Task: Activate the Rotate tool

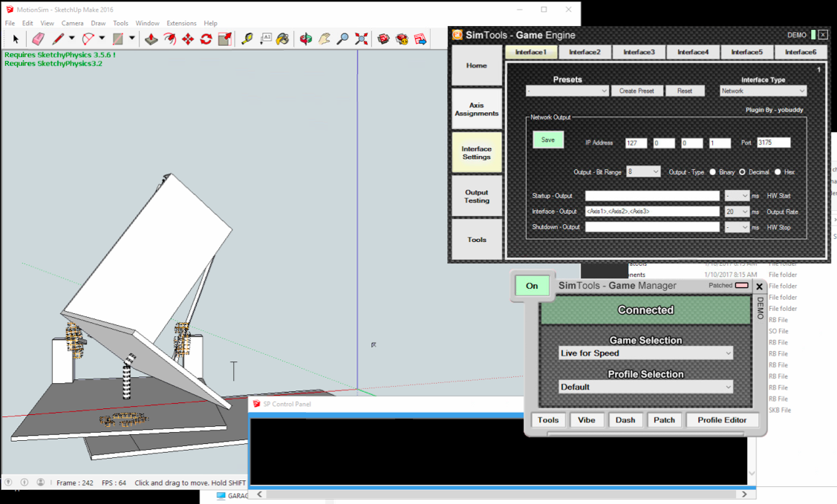Action: point(206,39)
